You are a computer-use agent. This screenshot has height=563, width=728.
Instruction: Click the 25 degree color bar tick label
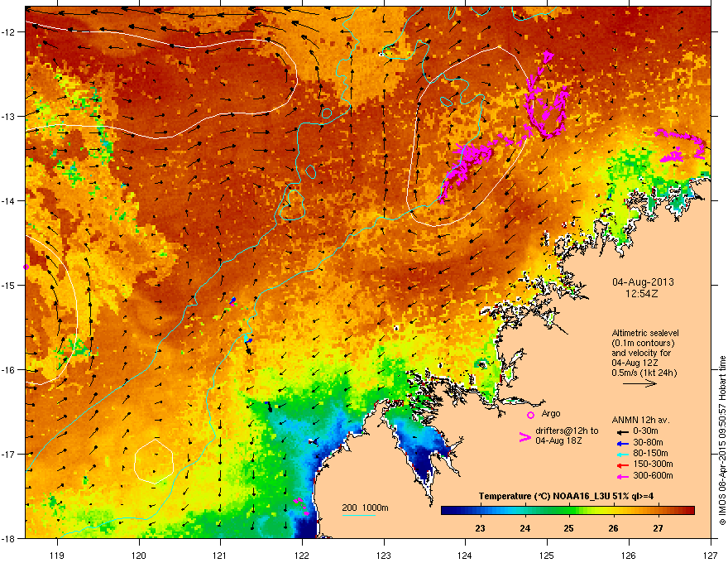click(569, 528)
